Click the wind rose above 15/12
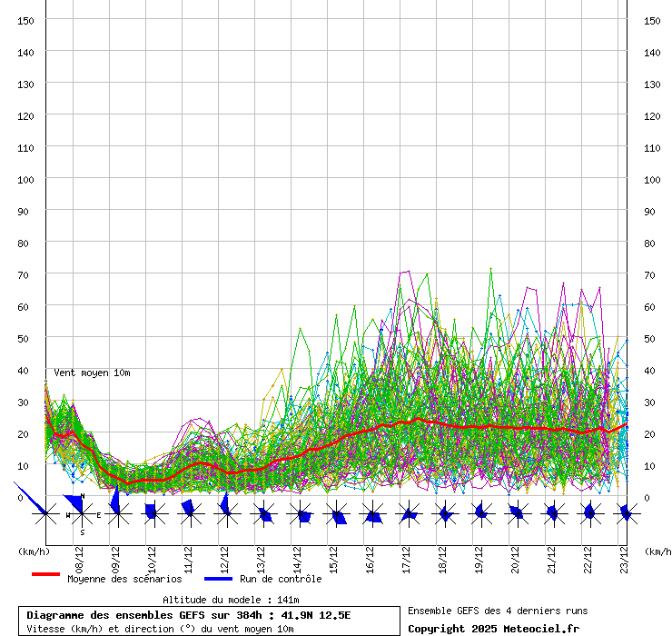Image resolution: width=672 pixels, height=636 pixels. [x=336, y=514]
